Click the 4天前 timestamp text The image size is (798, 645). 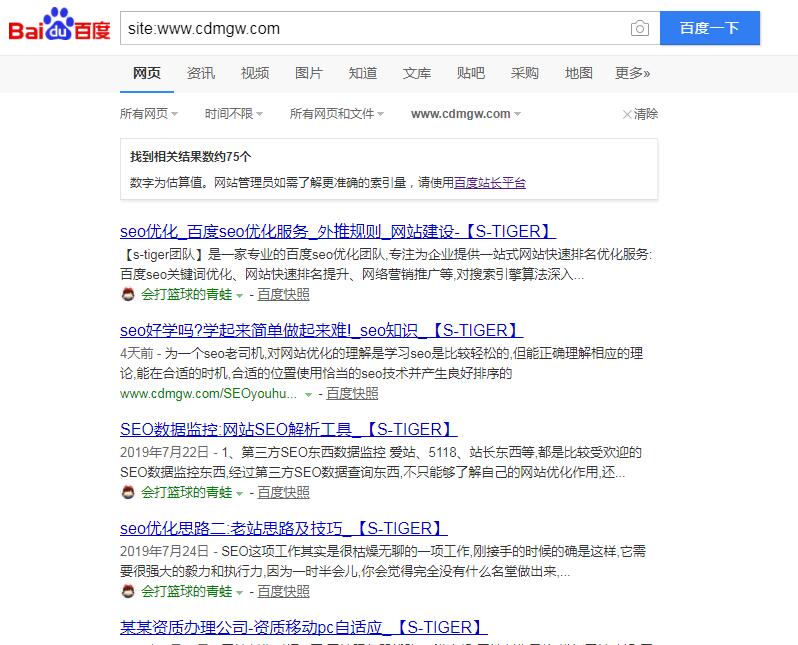(136, 353)
